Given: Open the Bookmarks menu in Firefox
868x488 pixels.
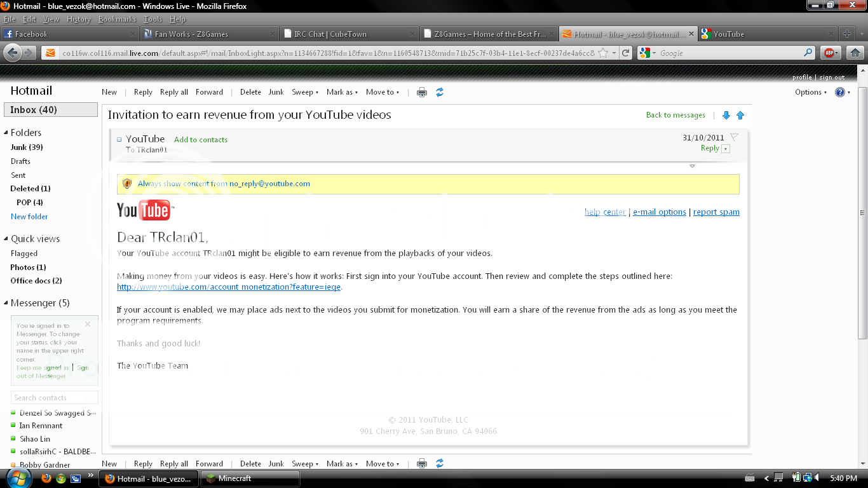Looking at the screenshot, I should click(x=116, y=19).
